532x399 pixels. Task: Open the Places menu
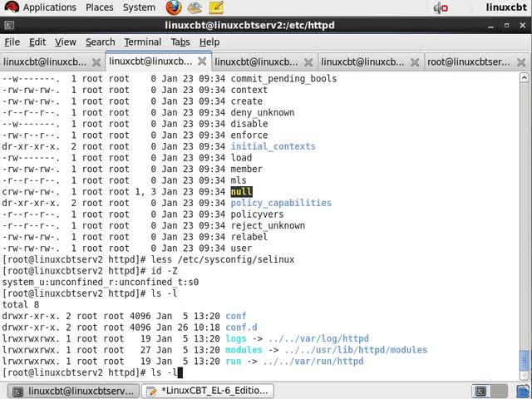[100, 7]
